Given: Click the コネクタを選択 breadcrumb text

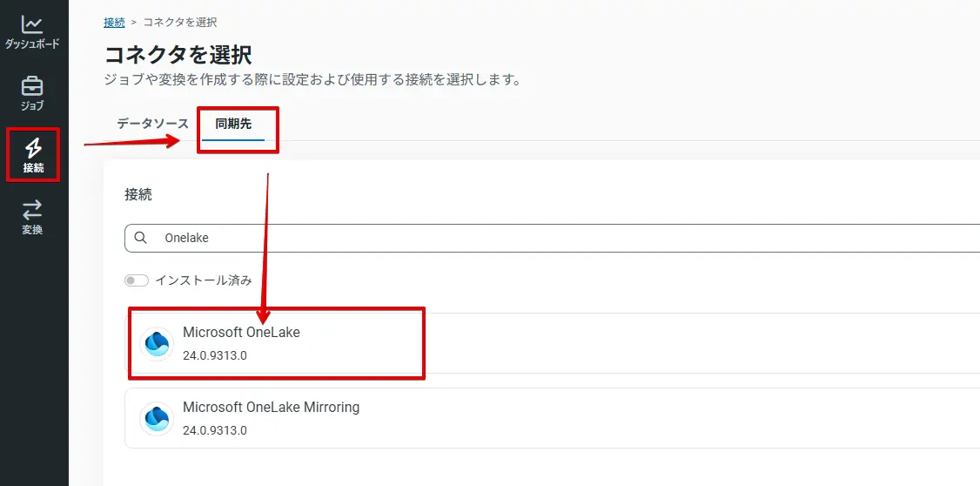Looking at the screenshot, I should click(180, 22).
